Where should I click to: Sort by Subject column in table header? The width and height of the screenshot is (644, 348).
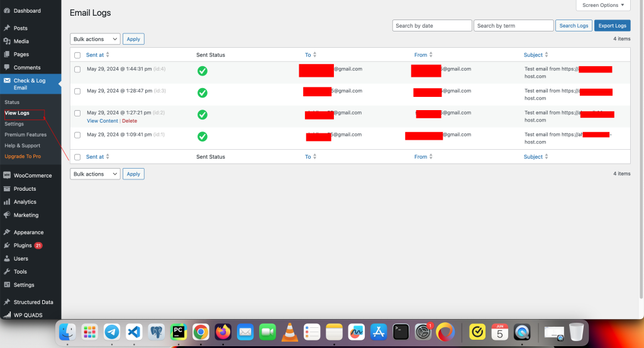[536, 55]
